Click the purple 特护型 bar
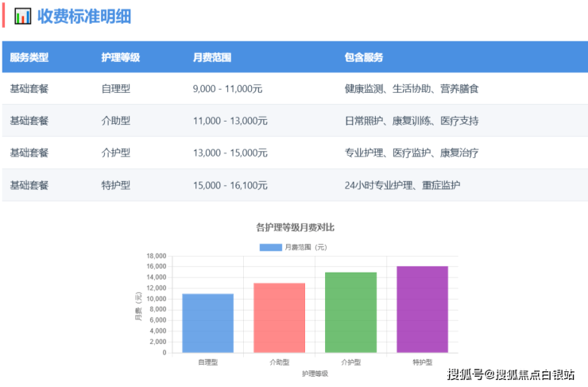The height and width of the screenshot is (387, 588). pyautogui.click(x=422, y=309)
